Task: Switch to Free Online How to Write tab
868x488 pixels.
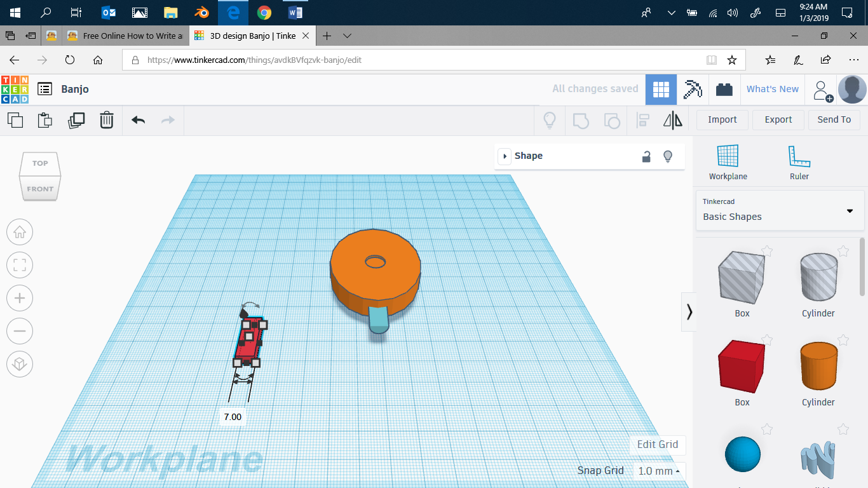Action: tap(125, 36)
